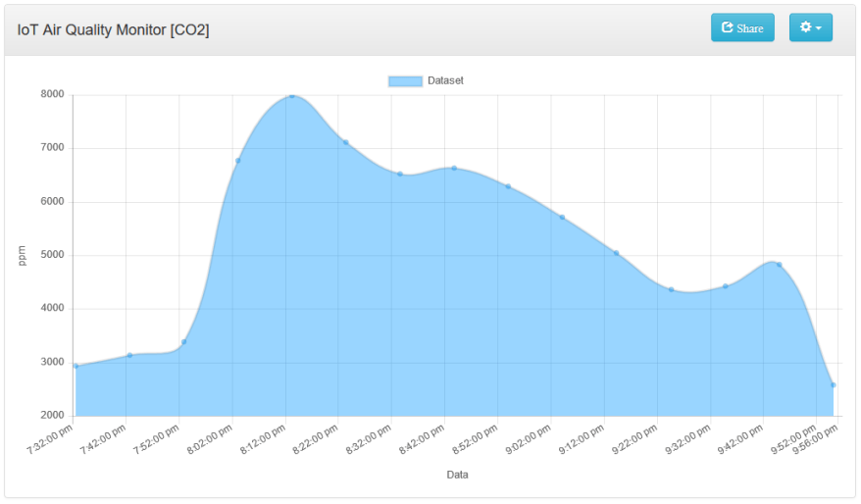The image size is (861, 504).
Task: Select the data point above 8:02:00 pm
Action: [238, 161]
